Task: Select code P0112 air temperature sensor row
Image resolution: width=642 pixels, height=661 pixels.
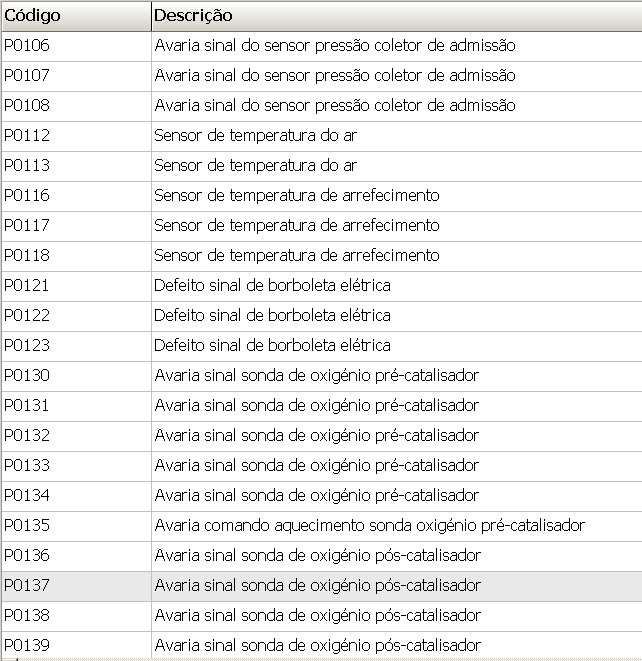Action: [x=27, y=136]
